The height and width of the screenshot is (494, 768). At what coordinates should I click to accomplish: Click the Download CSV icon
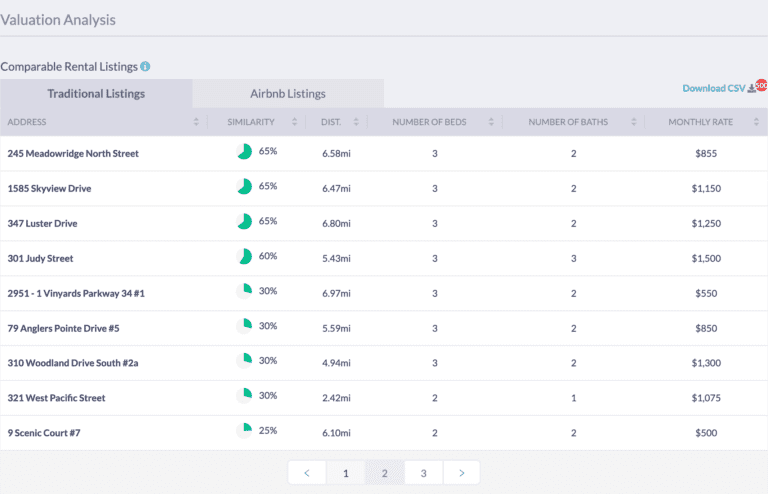tap(752, 88)
